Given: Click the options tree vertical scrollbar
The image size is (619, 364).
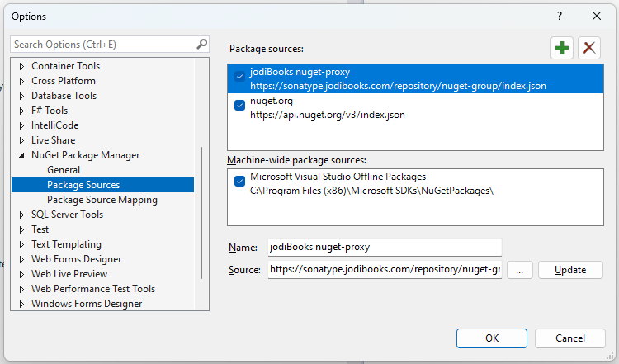Looking at the screenshot, I should tap(201, 213).
